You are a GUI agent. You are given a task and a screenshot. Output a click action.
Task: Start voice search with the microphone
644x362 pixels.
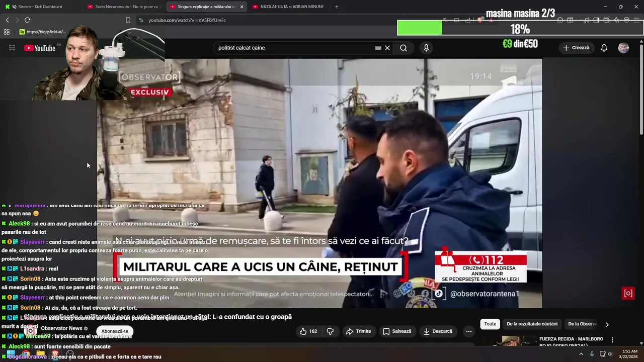click(x=426, y=48)
